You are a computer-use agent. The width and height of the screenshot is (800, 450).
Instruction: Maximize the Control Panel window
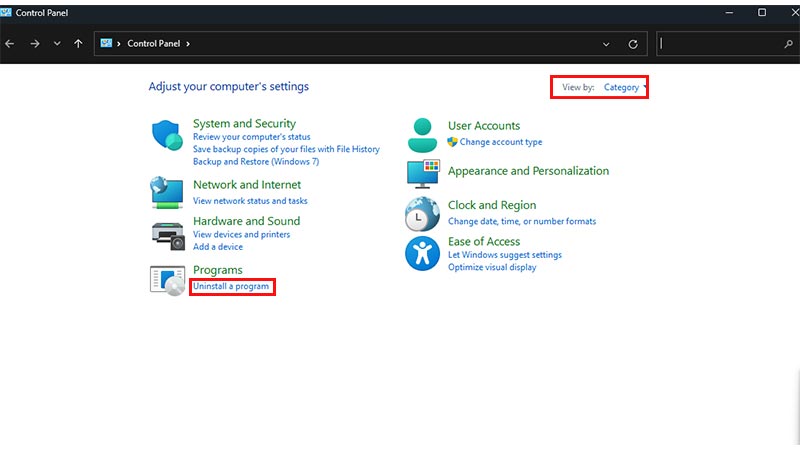point(762,12)
